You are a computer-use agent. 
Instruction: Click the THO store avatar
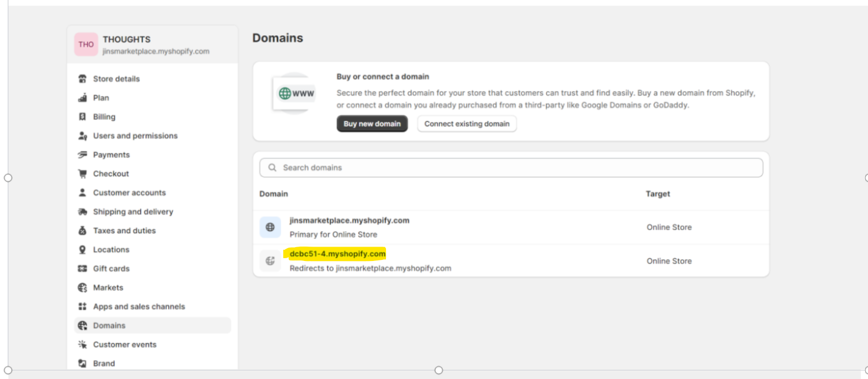(86, 44)
